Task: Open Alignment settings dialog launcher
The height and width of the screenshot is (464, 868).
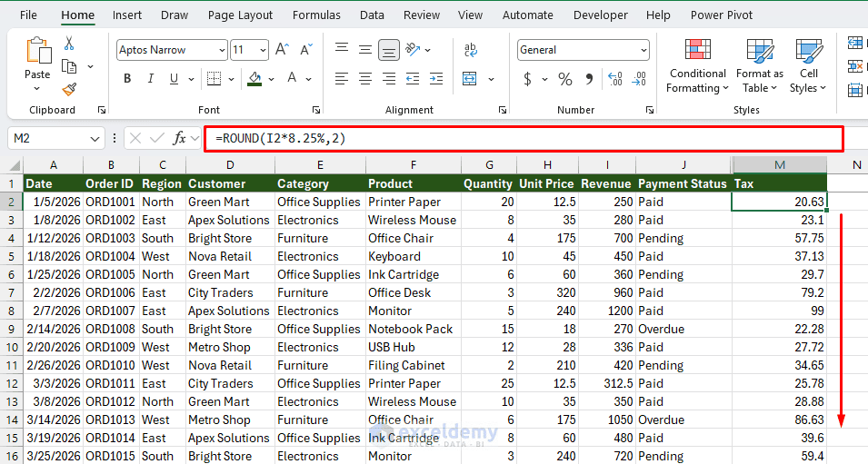Action: (x=502, y=110)
